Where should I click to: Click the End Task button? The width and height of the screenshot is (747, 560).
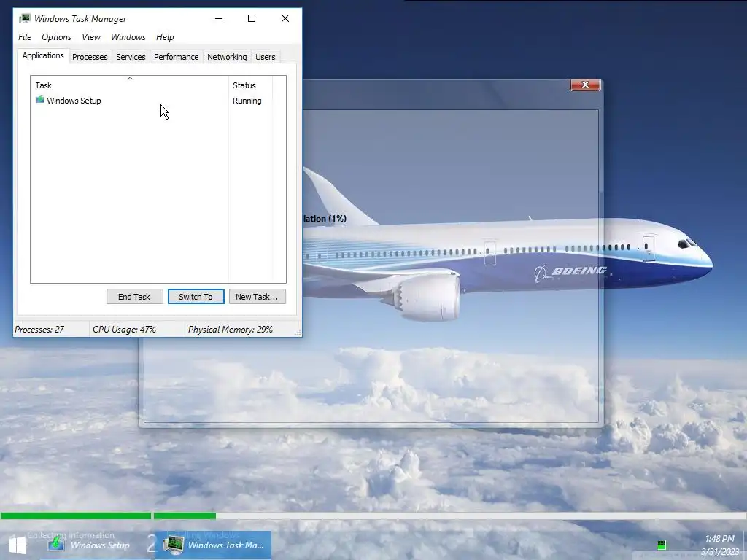134,297
